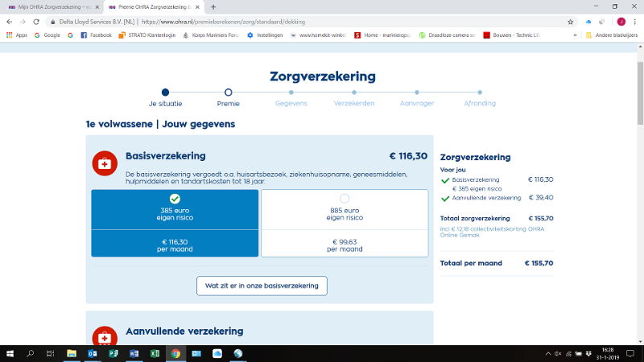Open Word from the taskbar
The width and height of the screenshot is (644, 362).
pyautogui.click(x=134, y=353)
